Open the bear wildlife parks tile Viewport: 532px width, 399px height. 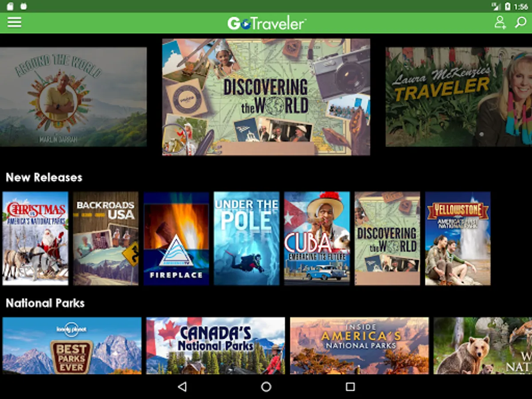click(483, 345)
